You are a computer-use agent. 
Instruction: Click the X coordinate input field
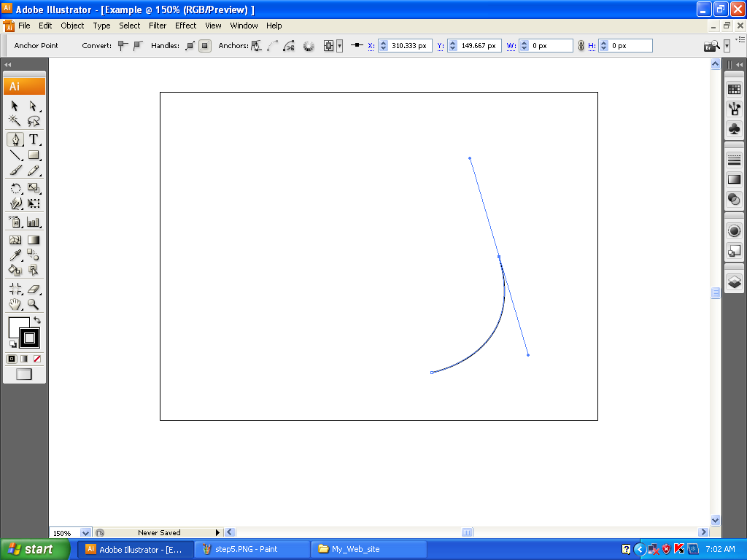point(410,46)
